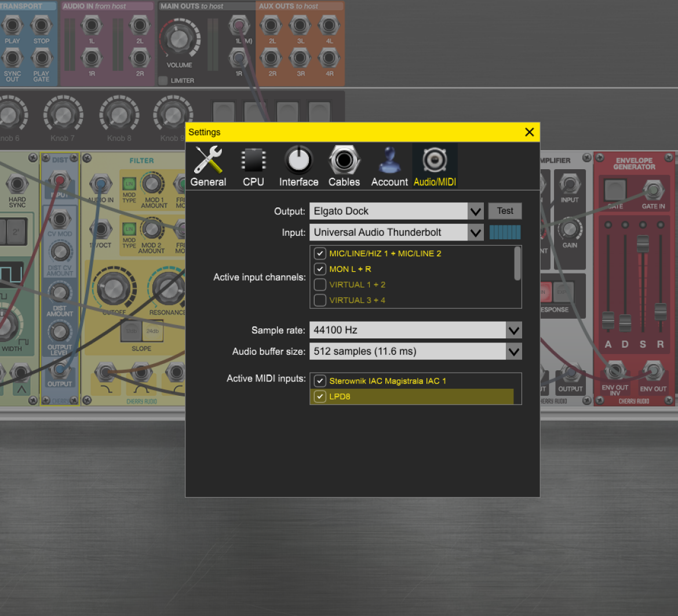Viewport: 678px width, 616px height.
Task: Expand the Input device dropdown arrow
Action: [476, 232]
